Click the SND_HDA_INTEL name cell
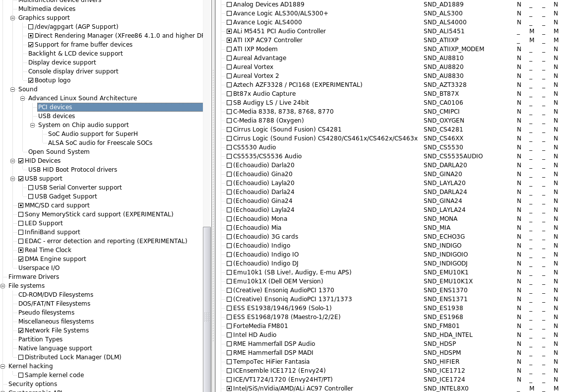This screenshot has height=392, width=568. pos(448,335)
